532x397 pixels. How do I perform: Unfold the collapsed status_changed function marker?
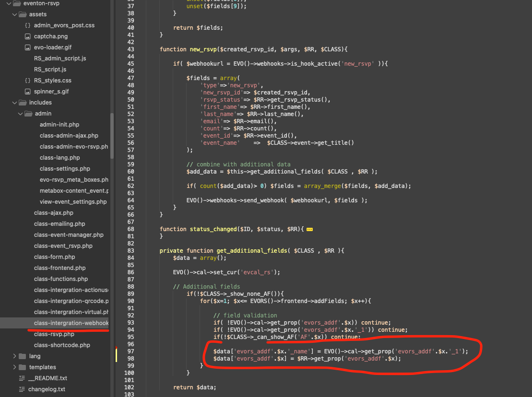309,230
